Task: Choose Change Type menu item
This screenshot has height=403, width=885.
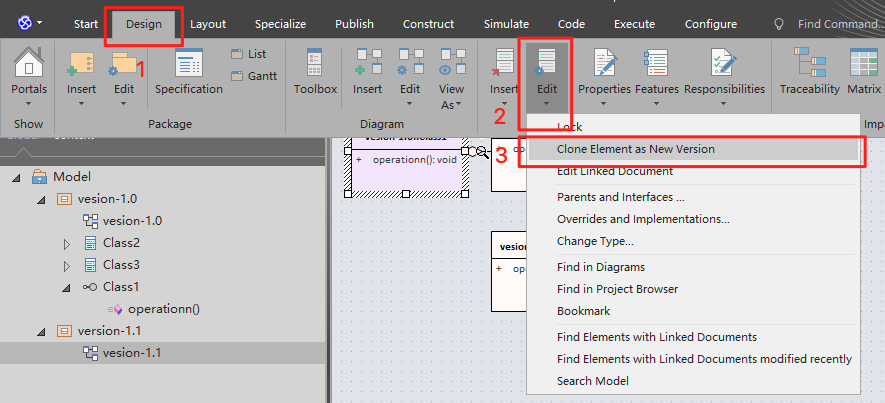Action: [x=693, y=241]
